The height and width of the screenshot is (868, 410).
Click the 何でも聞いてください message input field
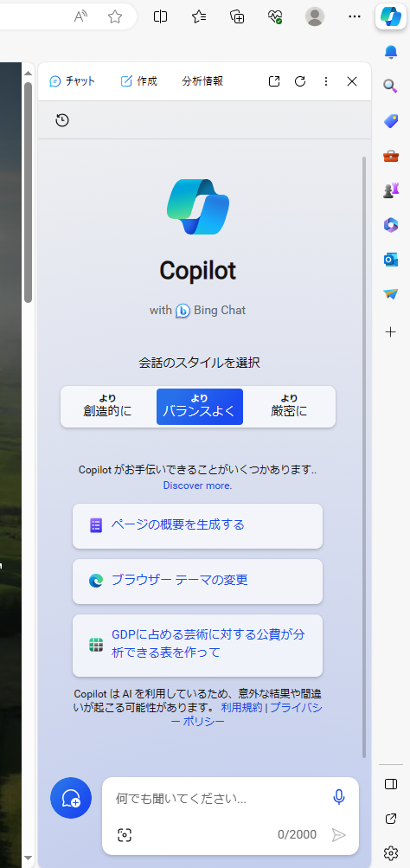pyautogui.click(x=220, y=799)
